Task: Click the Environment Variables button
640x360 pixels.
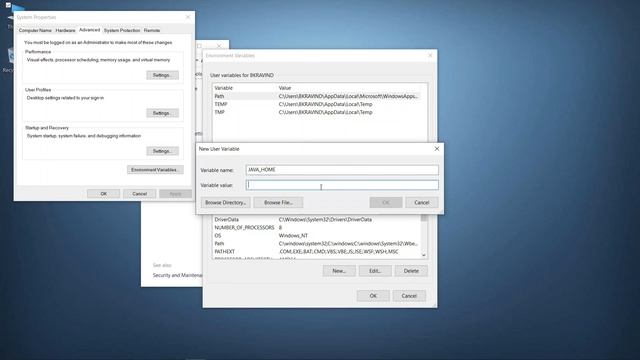Action: (x=155, y=170)
